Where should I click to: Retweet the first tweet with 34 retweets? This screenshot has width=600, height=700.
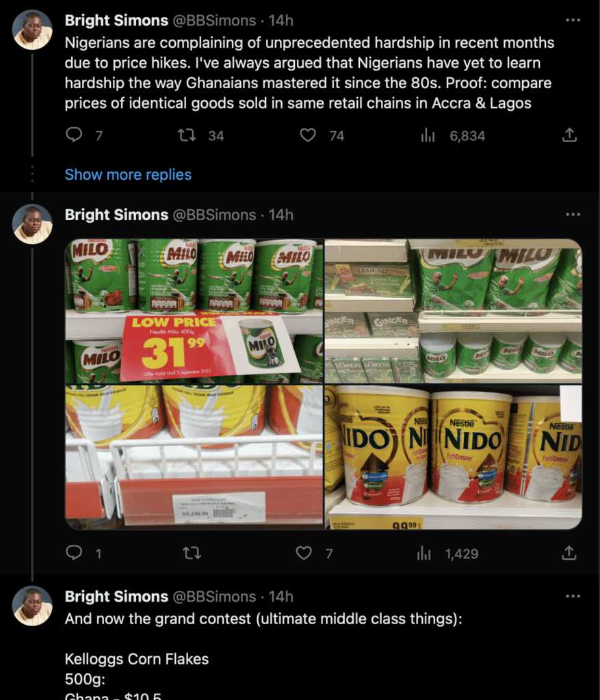coord(187,135)
